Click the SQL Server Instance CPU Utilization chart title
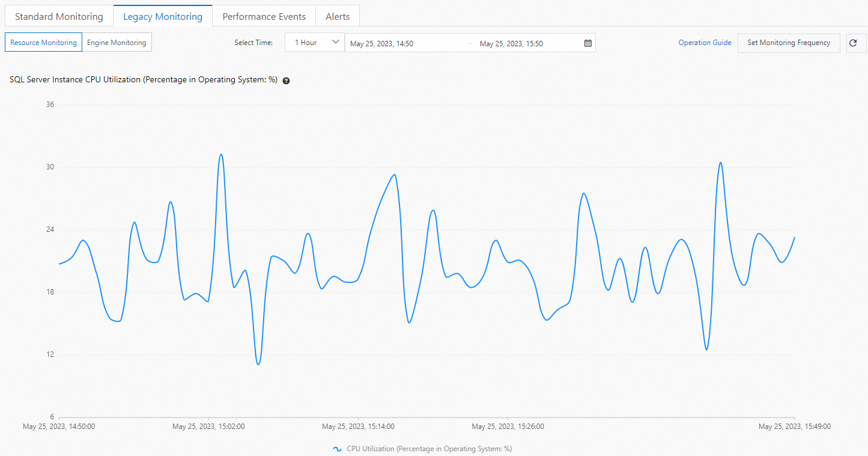 144,80
